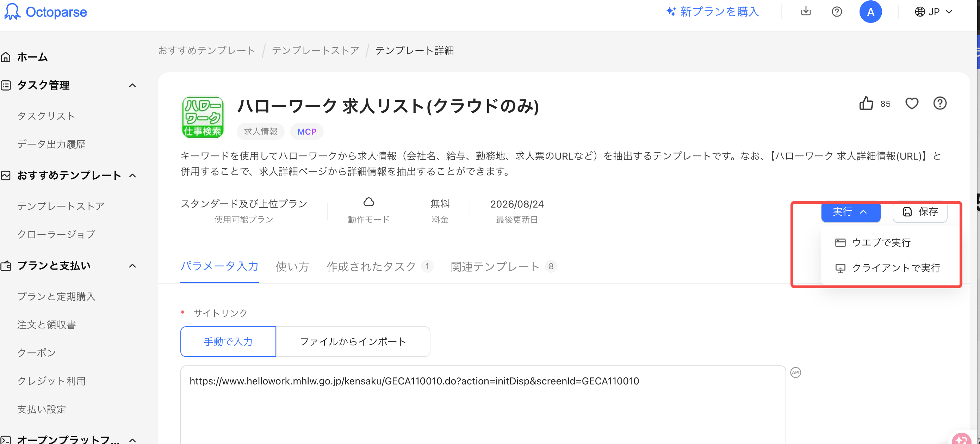980x444 pixels.
Task: Click the monitor icon beside クライアントで実行
Action: 840,268
